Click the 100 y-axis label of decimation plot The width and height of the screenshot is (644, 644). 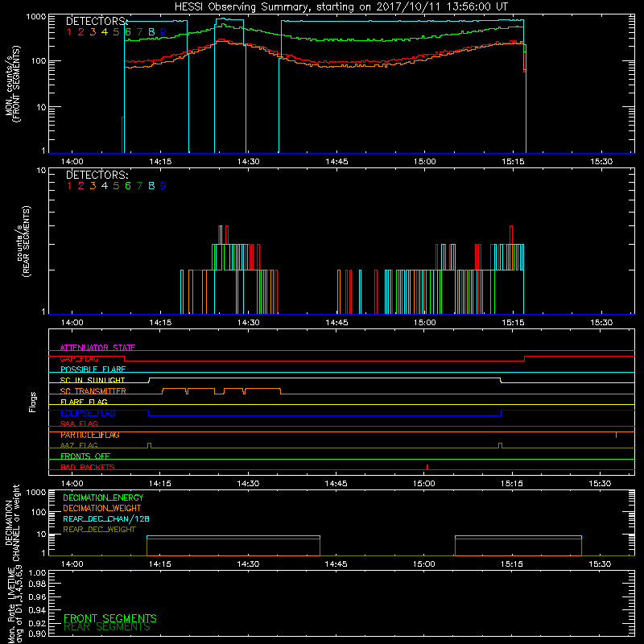[x=39, y=513]
